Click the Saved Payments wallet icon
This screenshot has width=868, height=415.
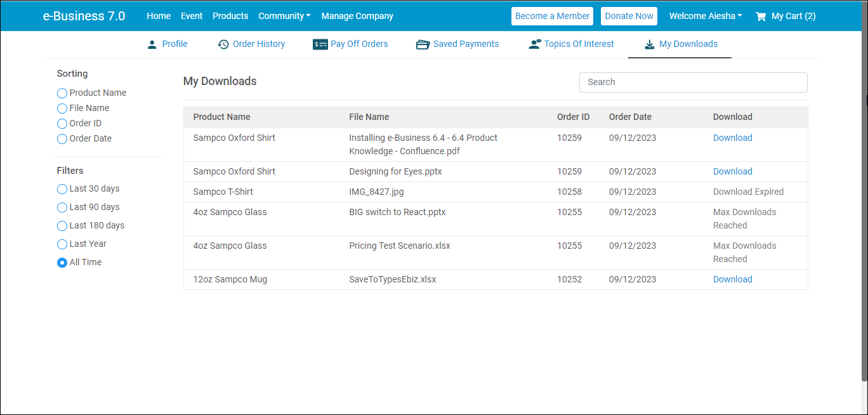[x=423, y=44]
